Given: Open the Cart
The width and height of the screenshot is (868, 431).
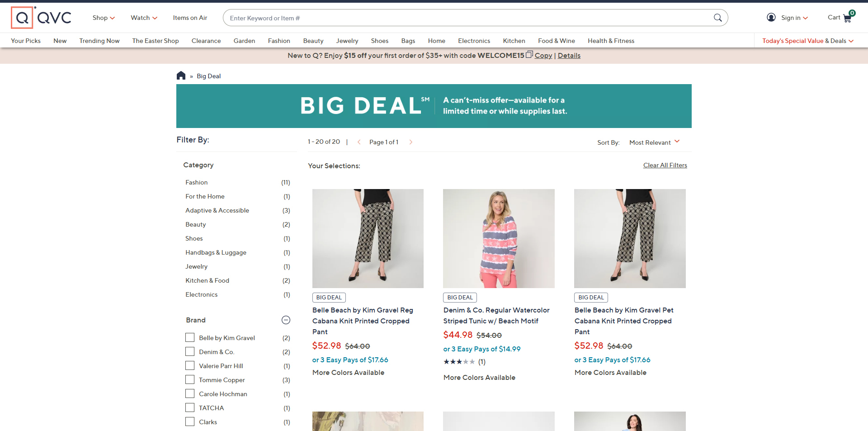Looking at the screenshot, I should pos(840,18).
